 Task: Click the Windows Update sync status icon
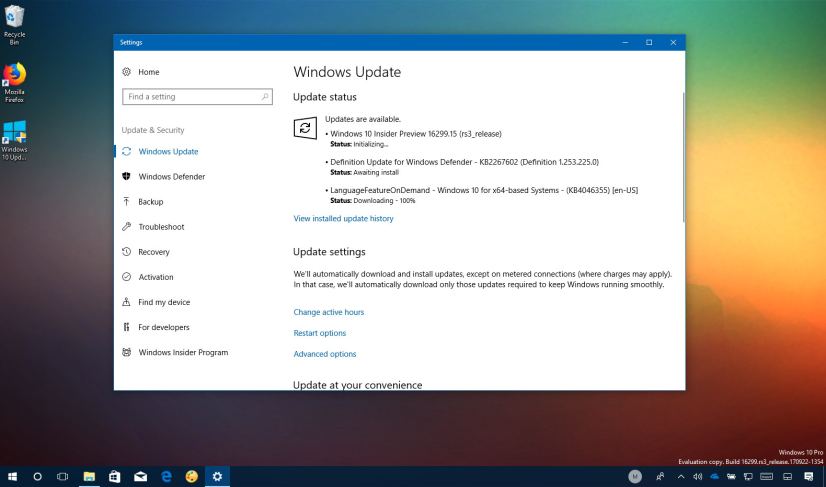(305, 128)
